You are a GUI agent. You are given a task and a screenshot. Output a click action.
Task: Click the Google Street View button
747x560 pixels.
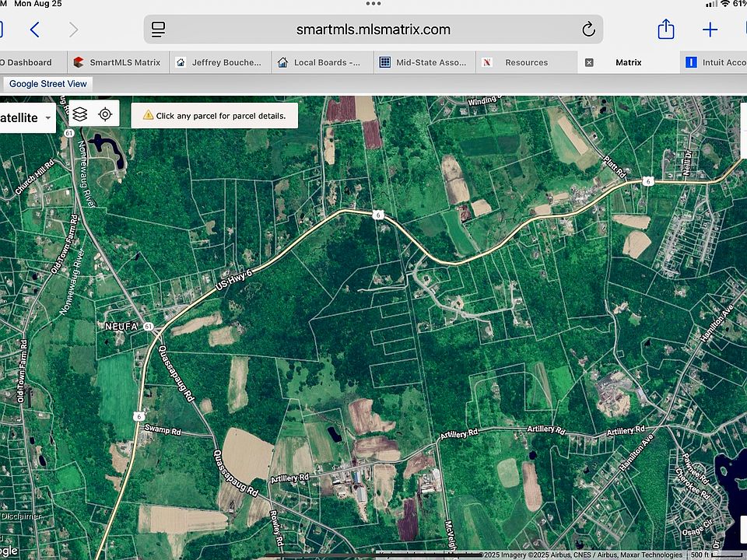coord(48,83)
